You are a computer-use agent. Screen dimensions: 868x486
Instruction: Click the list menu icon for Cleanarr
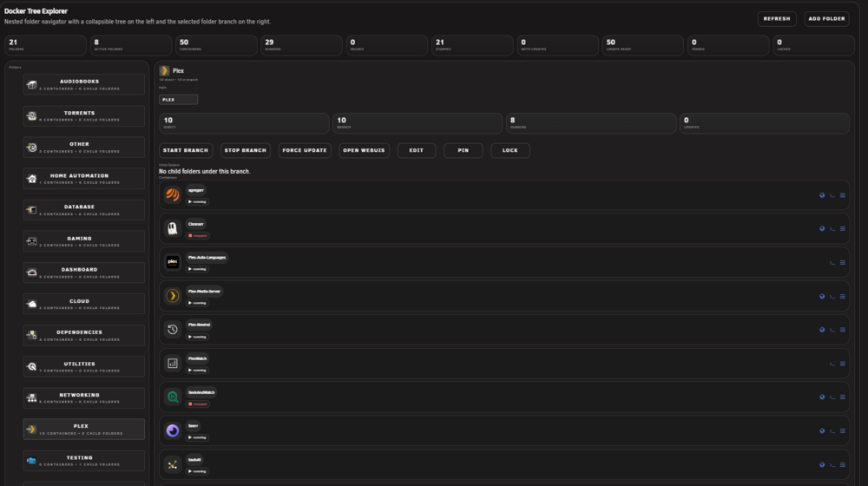[843, 228]
